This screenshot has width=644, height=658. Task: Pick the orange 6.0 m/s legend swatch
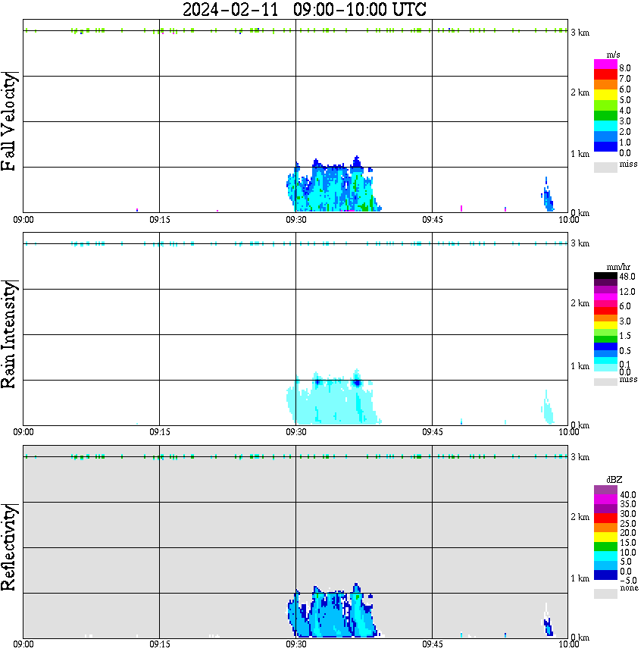[605, 85]
